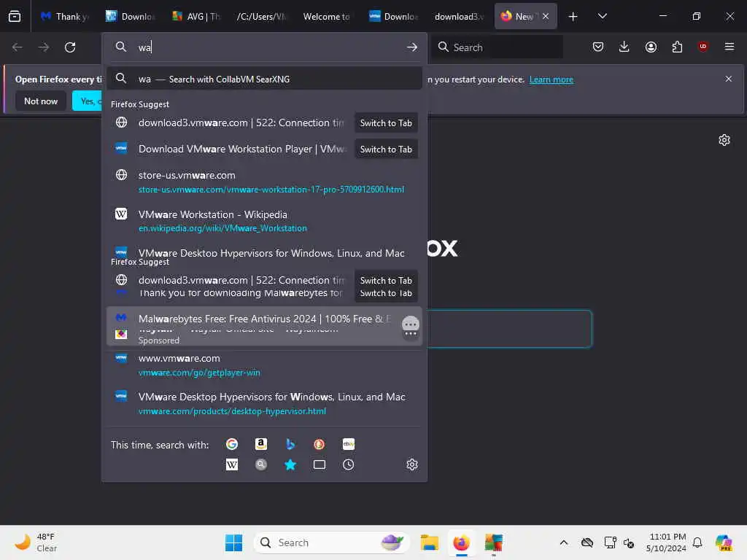
Task: Open the Downloads panel
Action: point(624,47)
